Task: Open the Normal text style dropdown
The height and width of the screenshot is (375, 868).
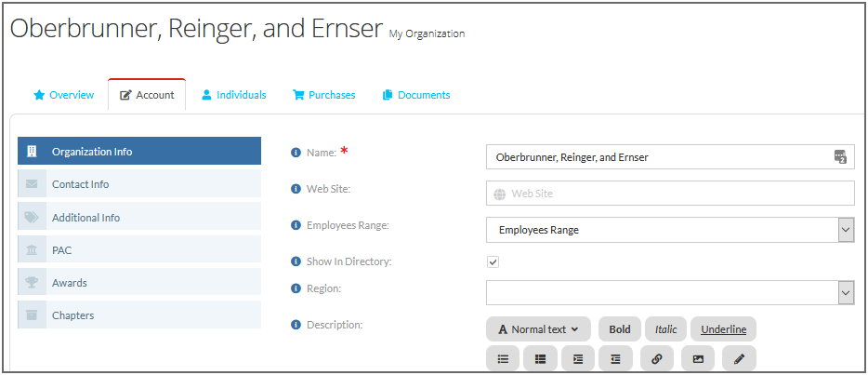Action: pyautogui.click(x=539, y=329)
